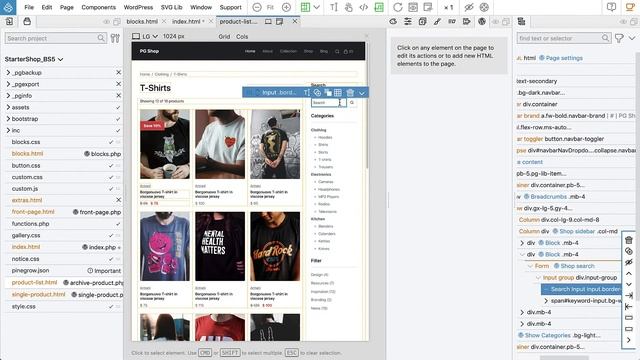640x360 pixels.
Task: Click the help speech bubble icon
Action: 611,7
